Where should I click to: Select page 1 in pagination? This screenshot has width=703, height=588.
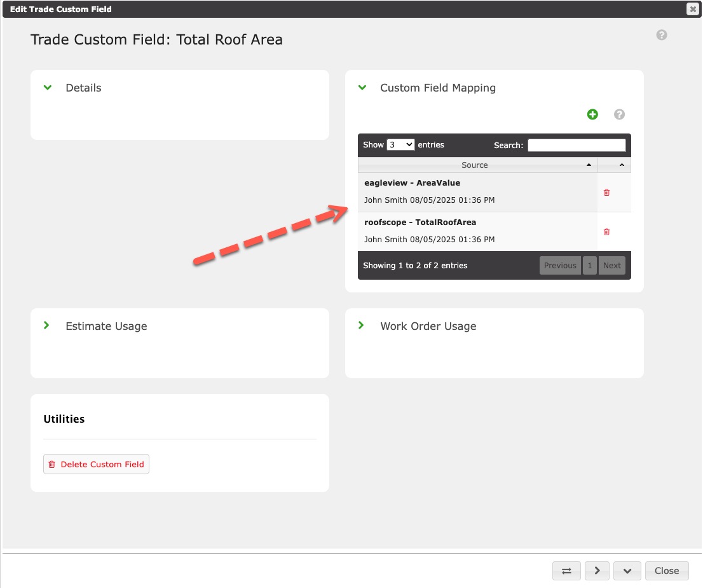coord(590,265)
